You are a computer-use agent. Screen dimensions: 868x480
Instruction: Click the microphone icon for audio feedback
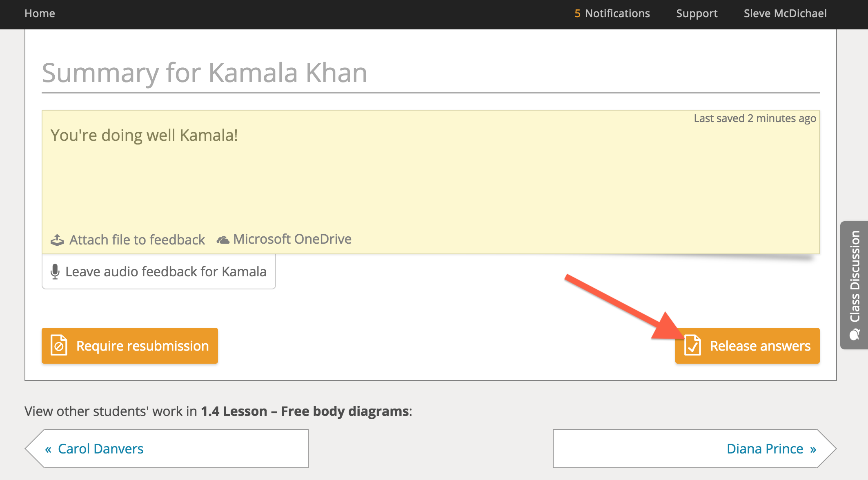pyautogui.click(x=55, y=271)
